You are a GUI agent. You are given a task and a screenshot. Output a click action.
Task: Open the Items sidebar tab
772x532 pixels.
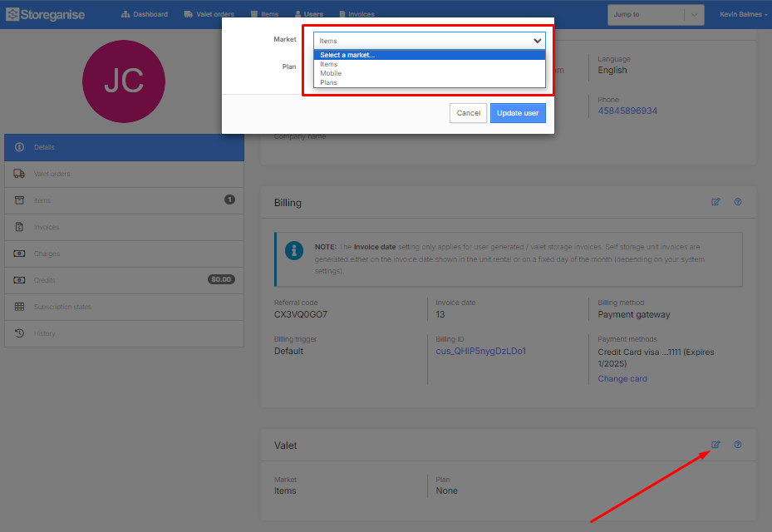tap(124, 200)
